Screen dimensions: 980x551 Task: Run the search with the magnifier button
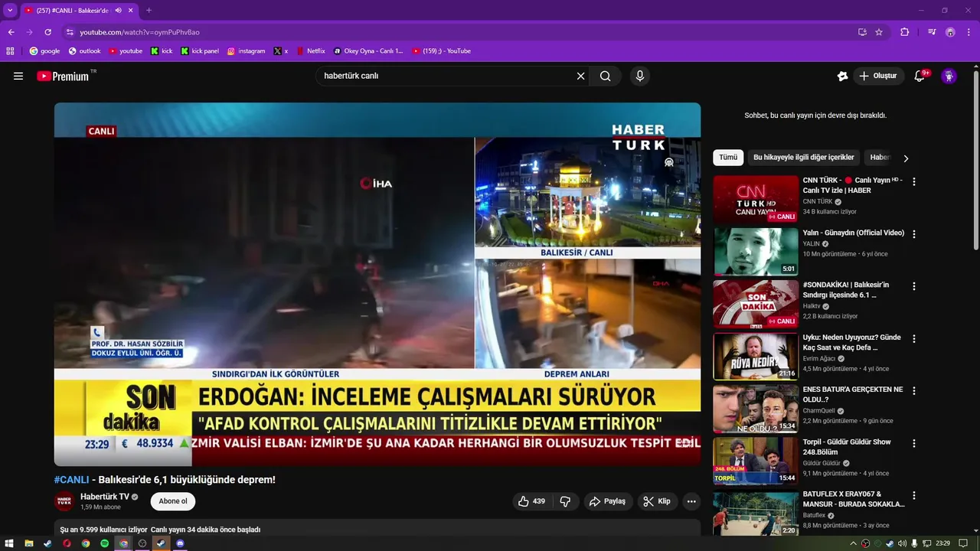pyautogui.click(x=606, y=76)
